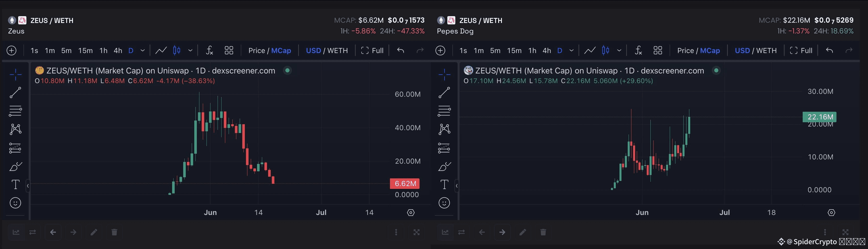This screenshot has width=868, height=249.
Task: Set Pepes Dog chart denomination to USD
Action: point(742,50)
